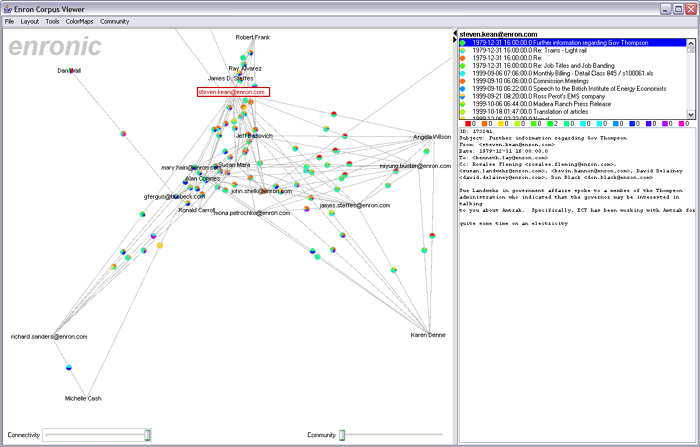Image resolution: width=700 pixels, height=447 pixels.
Task: Click the icon beside 'Madera Ranch Press Release'
Action: tap(463, 104)
